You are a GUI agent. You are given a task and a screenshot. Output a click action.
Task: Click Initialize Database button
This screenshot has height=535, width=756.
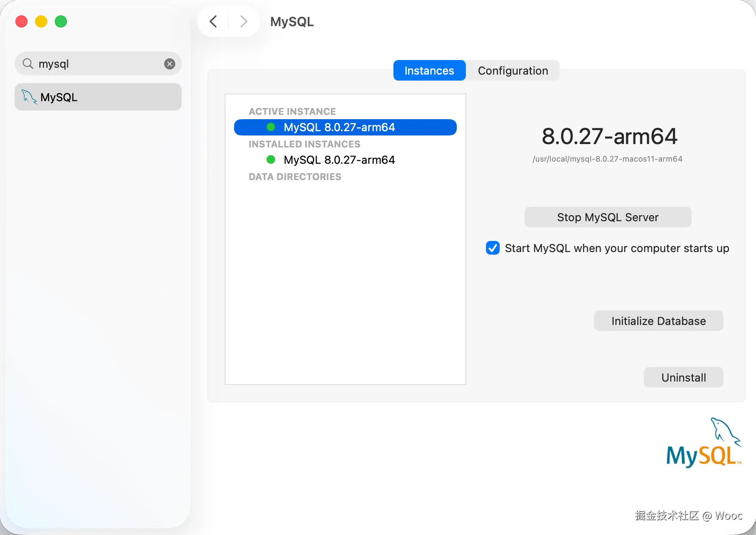coord(658,321)
